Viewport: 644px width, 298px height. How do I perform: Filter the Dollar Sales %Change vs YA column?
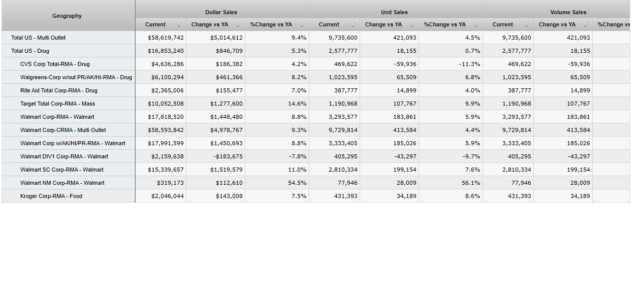[x=302, y=25]
